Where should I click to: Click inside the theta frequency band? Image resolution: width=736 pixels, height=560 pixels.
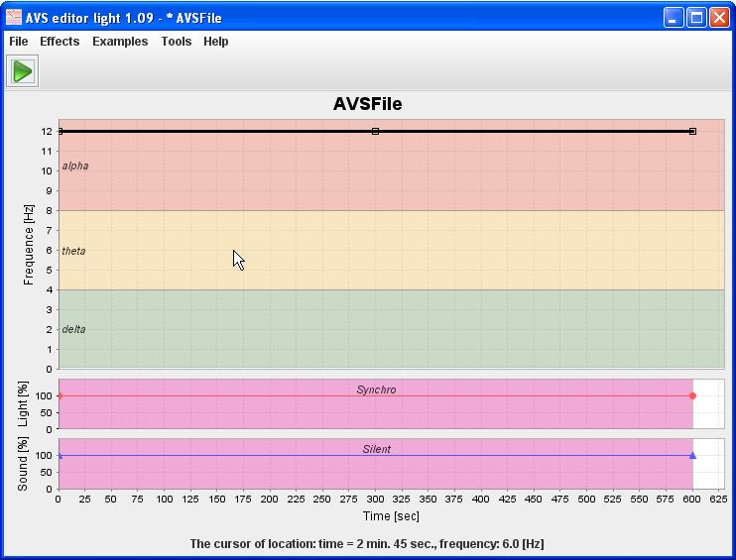click(397, 250)
